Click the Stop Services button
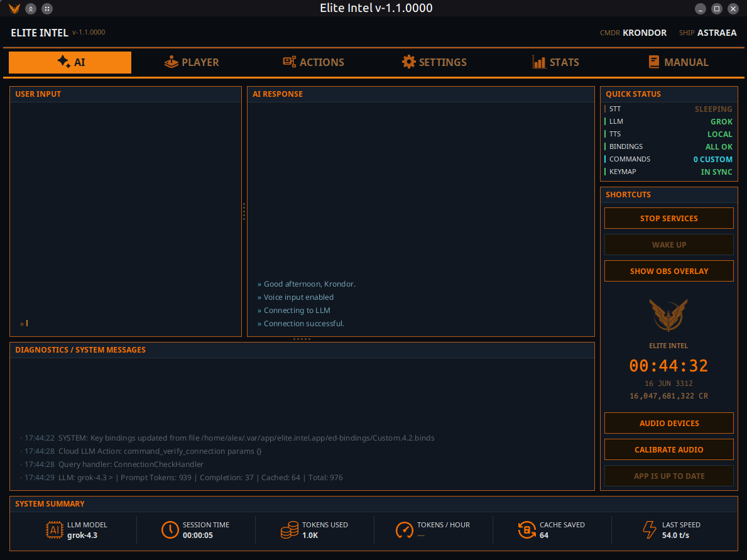747x560 pixels. click(x=669, y=218)
